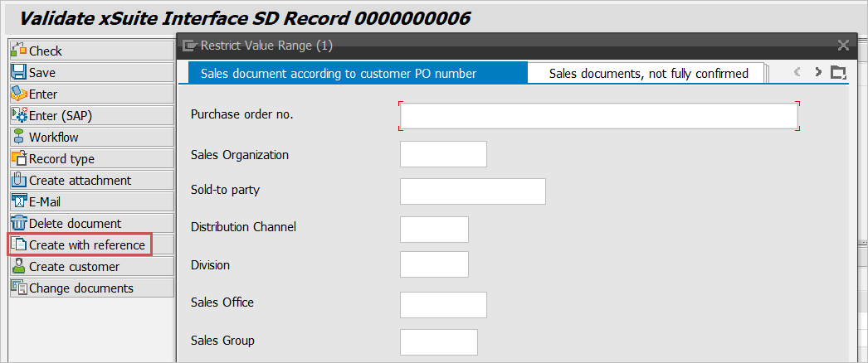This screenshot has width=868, height=363.
Task: Click the Save floppy disk icon
Action: click(x=19, y=73)
